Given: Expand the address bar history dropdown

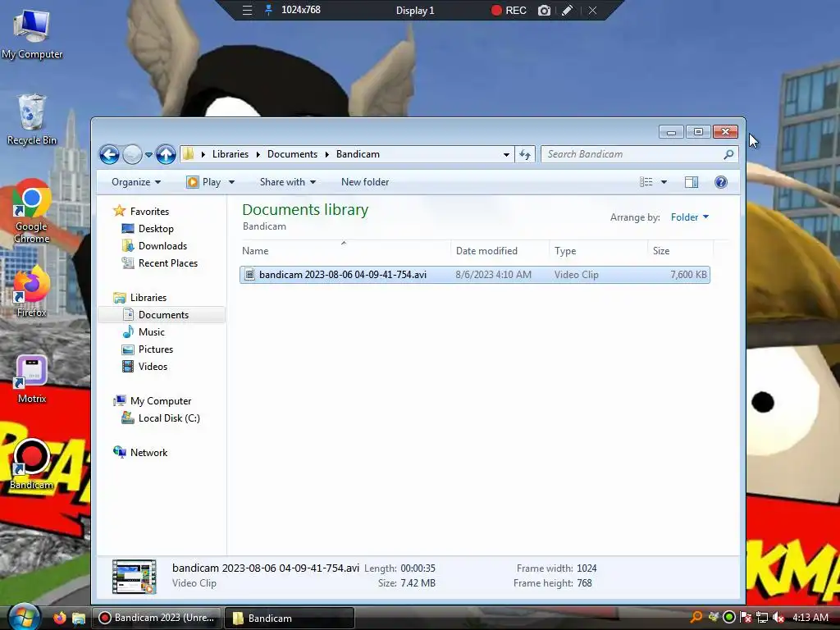Looking at the screenshot, I should 506,154.
